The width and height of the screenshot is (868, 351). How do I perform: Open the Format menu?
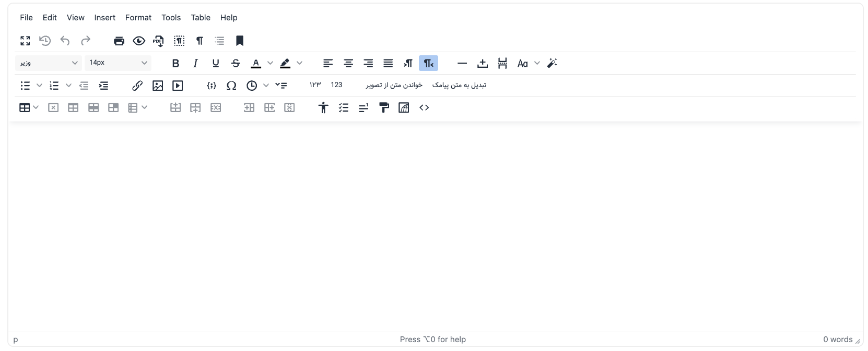(138, 18)
